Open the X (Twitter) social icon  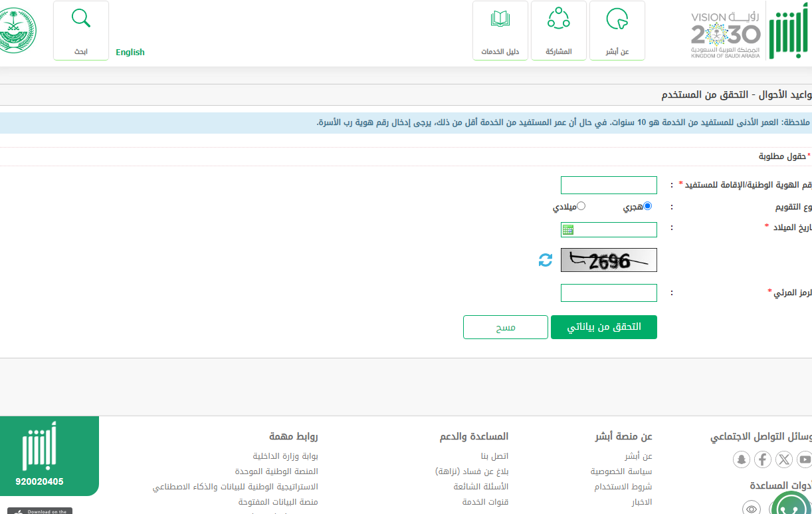(784, 459)
